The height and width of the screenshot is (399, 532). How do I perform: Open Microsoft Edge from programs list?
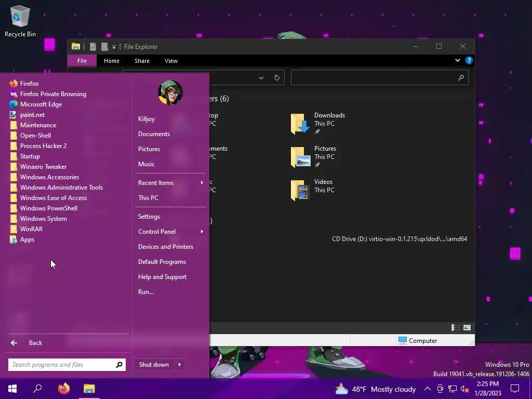coord(36,104)
